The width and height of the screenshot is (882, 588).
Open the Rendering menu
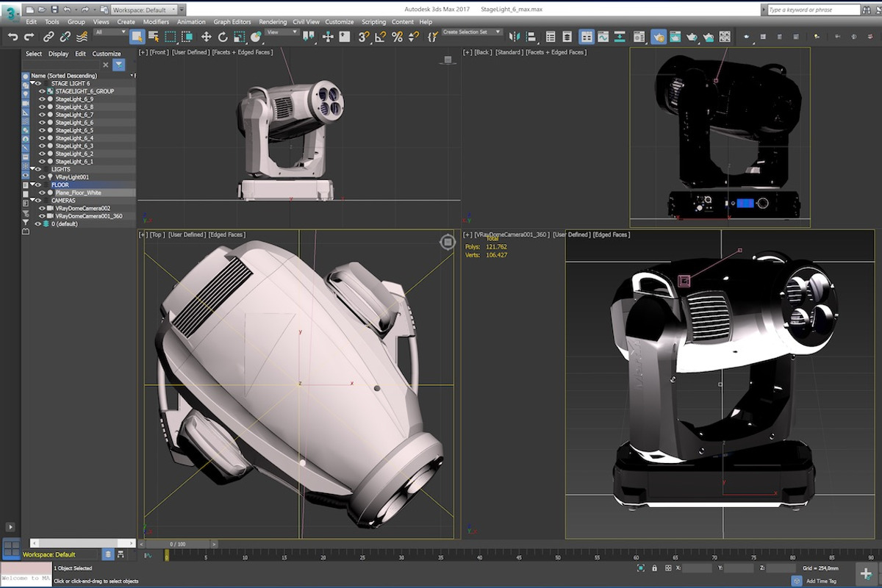273,22
